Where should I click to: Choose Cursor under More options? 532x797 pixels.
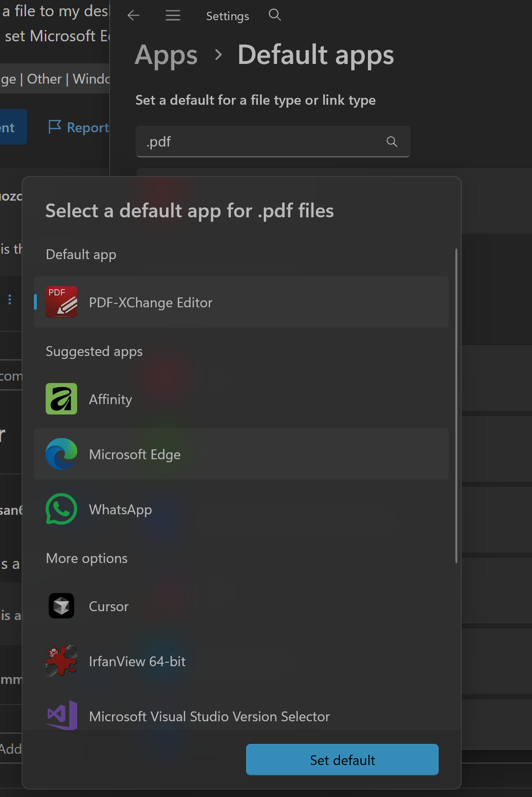pos(241,606)
